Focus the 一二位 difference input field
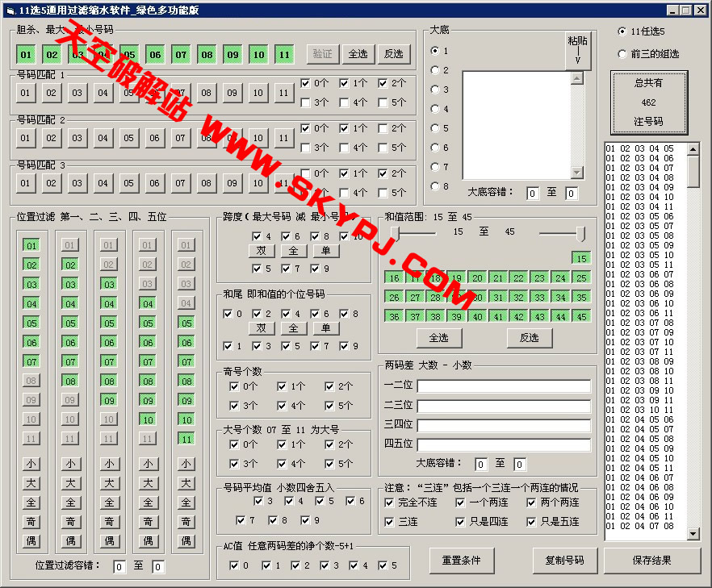Screen dimensions: 712x588 [x=504, y=386]
